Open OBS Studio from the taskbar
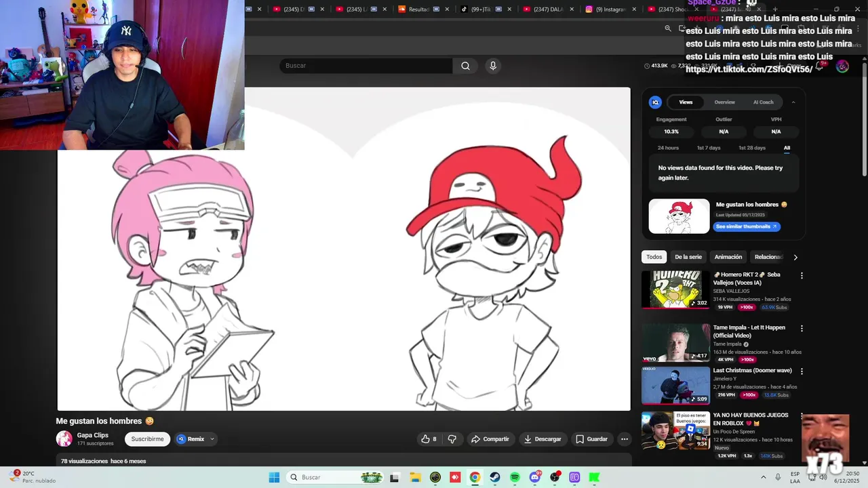 coord(555,477)
